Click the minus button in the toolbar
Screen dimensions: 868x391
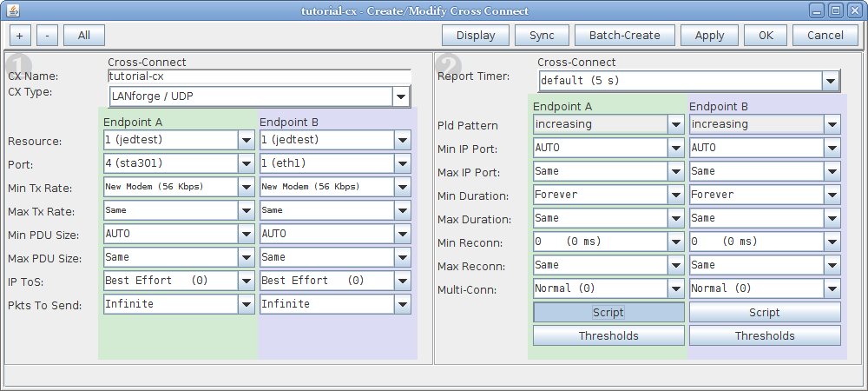[x=47, y=36]
